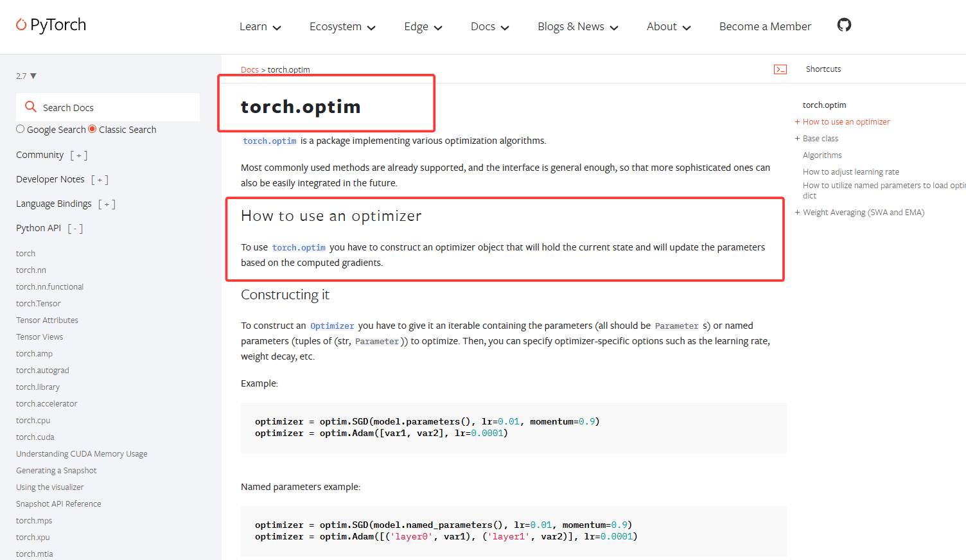
Task: Open torch.nn.functional in the sidebar
Action: (49, 287)
